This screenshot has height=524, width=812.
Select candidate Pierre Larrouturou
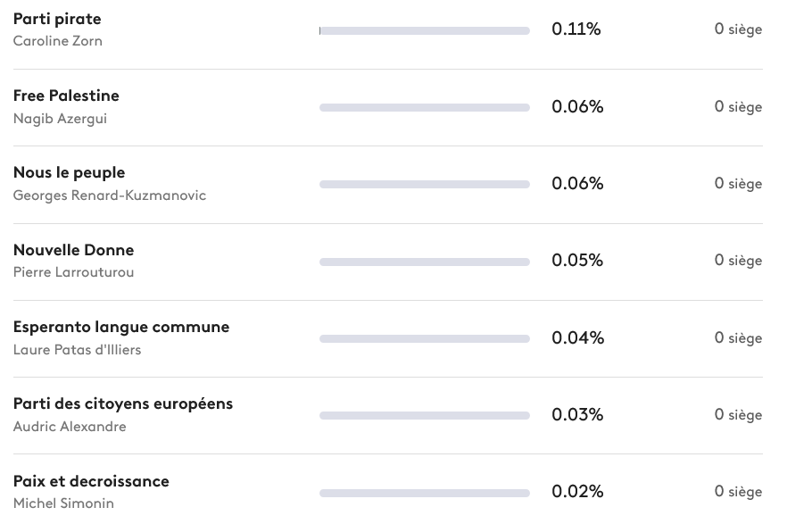click(73, 272)
